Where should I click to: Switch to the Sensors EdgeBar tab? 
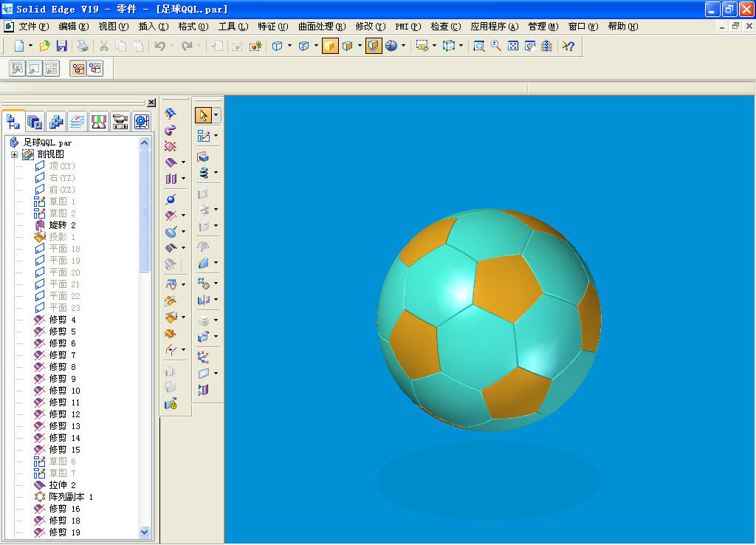click(x=98, y=122)
